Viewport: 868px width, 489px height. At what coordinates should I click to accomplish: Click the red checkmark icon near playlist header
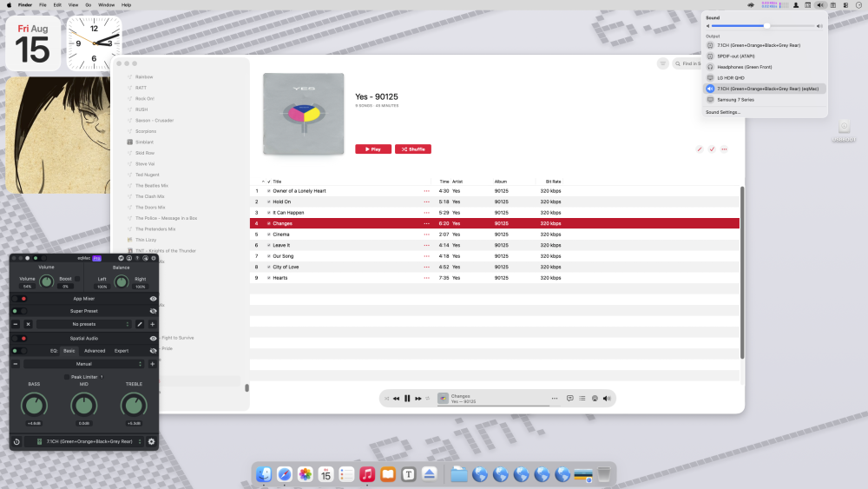712,149
